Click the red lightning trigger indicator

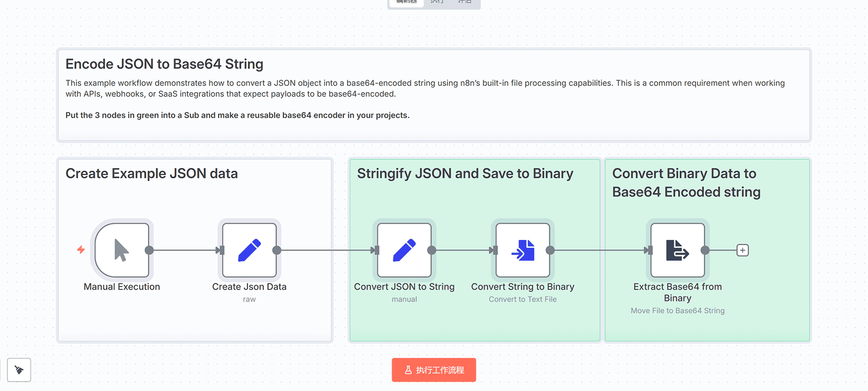coord(81,250)
